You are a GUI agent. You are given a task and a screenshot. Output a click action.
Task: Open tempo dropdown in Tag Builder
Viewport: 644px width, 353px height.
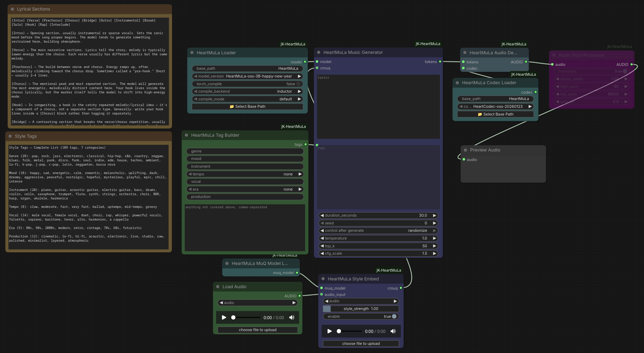point(245,174)
